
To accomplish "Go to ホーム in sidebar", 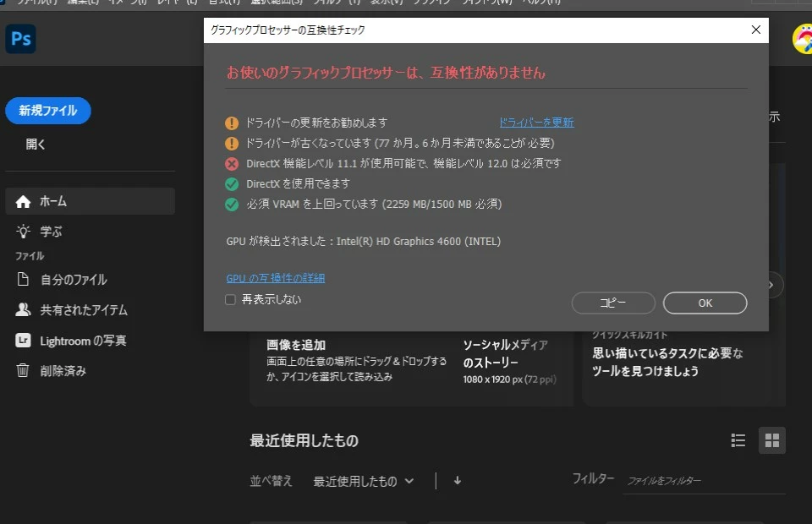I will click(91, 201).
